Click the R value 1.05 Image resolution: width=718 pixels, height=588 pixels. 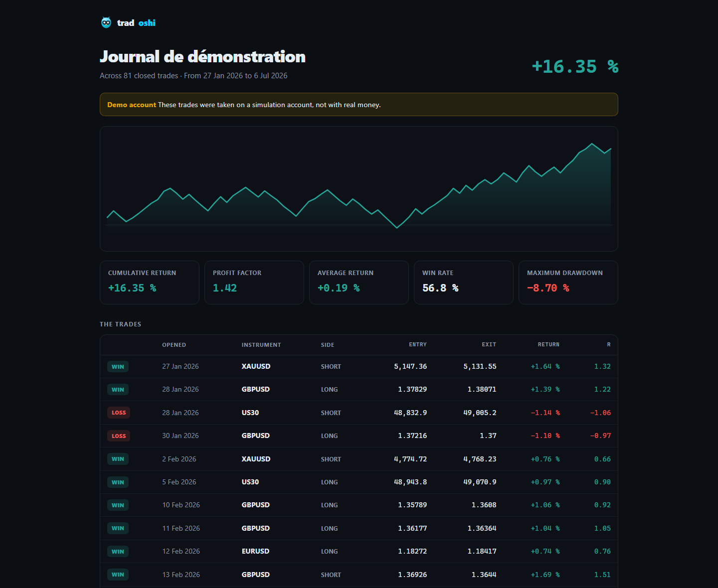(x=602, y=528)
